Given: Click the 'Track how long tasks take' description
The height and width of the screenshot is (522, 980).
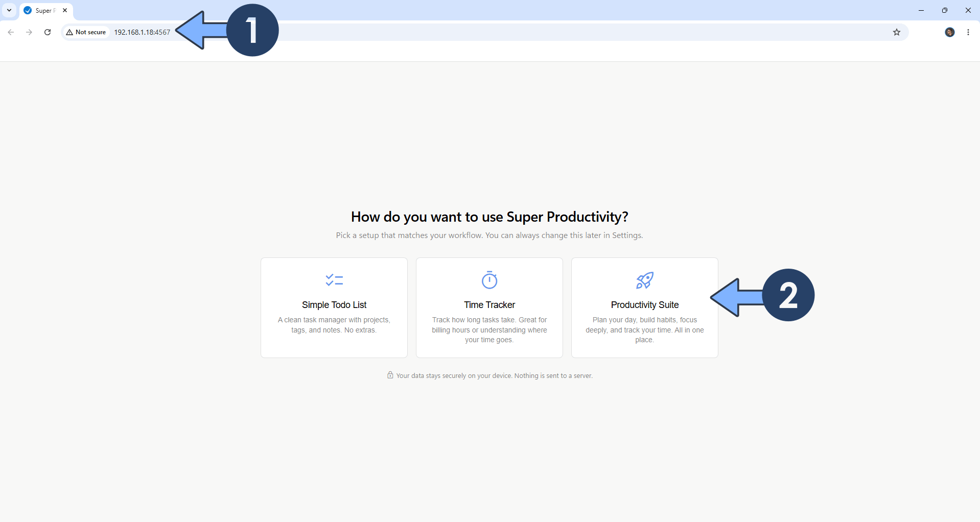Looking at the screenshot, I should (x=489, y=330).
